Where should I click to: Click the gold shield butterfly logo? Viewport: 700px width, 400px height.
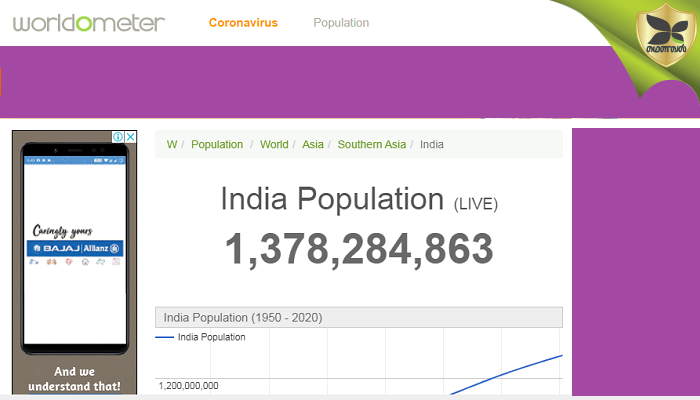pyautogui.click(x=663, y=47)
